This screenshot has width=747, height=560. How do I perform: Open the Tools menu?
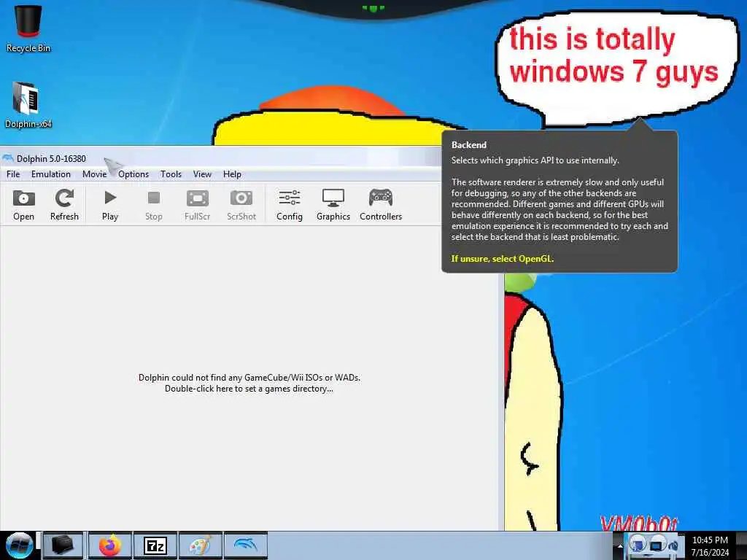point(171,174)
